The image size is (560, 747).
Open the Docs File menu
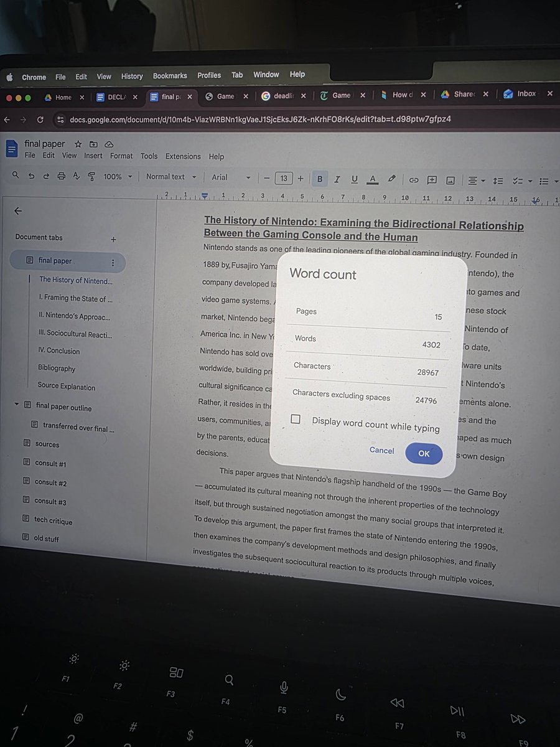point(30,156)
